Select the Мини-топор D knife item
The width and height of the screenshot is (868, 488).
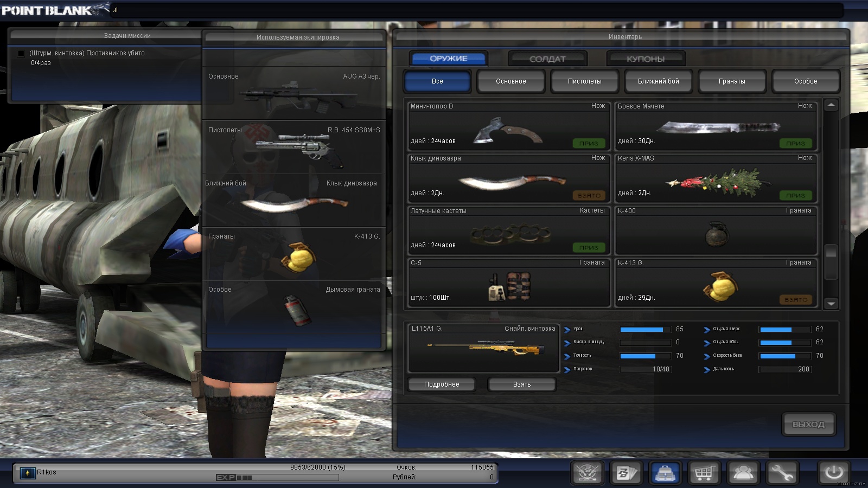[x=509, y=126]
